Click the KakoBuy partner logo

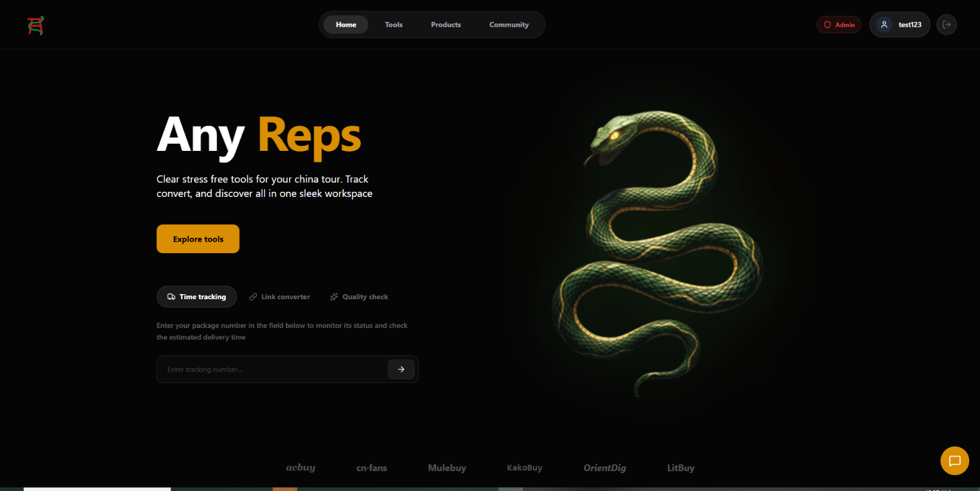tap(525, 468)
